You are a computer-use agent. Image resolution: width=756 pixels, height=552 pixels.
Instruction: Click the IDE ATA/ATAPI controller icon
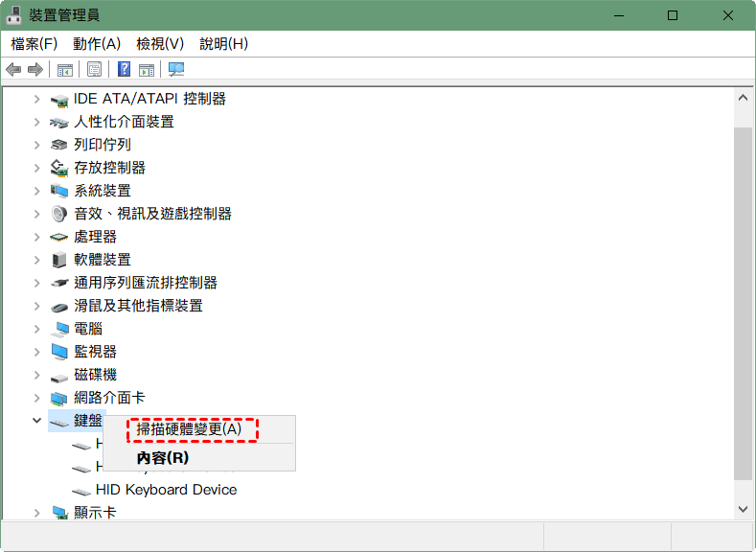59,101
